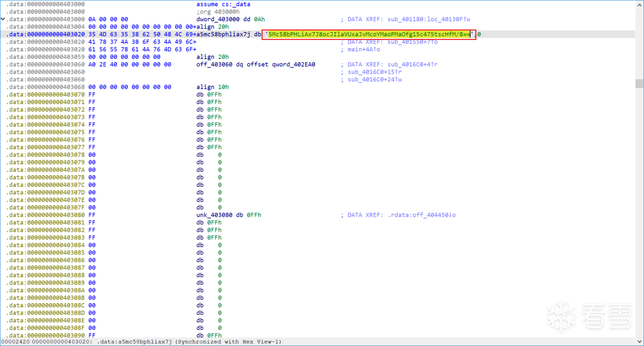Click 'db 0' at address 40307C
Image resolution: width=644 pixels, height=346 pixels.
pos(208,185)
